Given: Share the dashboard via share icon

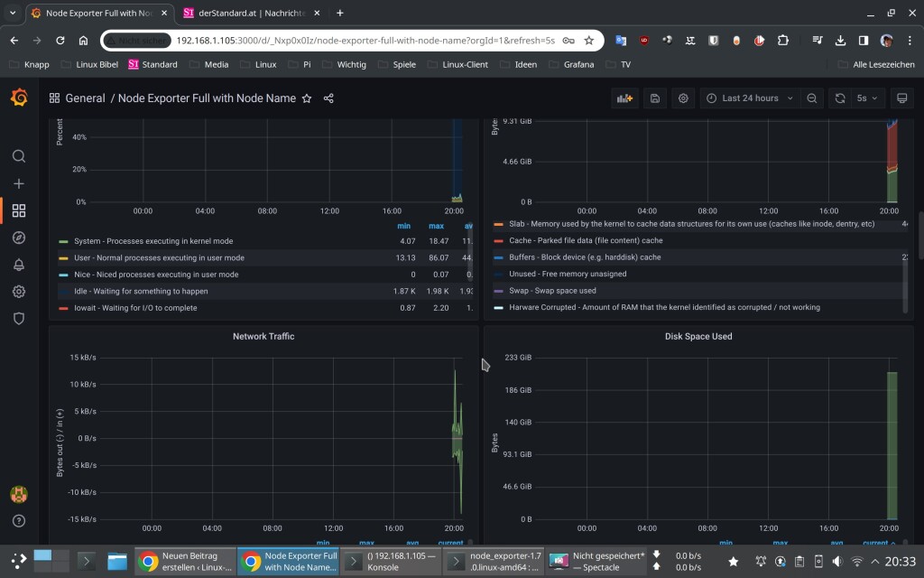Looking at the screenshot, I should tap(328, 98).
